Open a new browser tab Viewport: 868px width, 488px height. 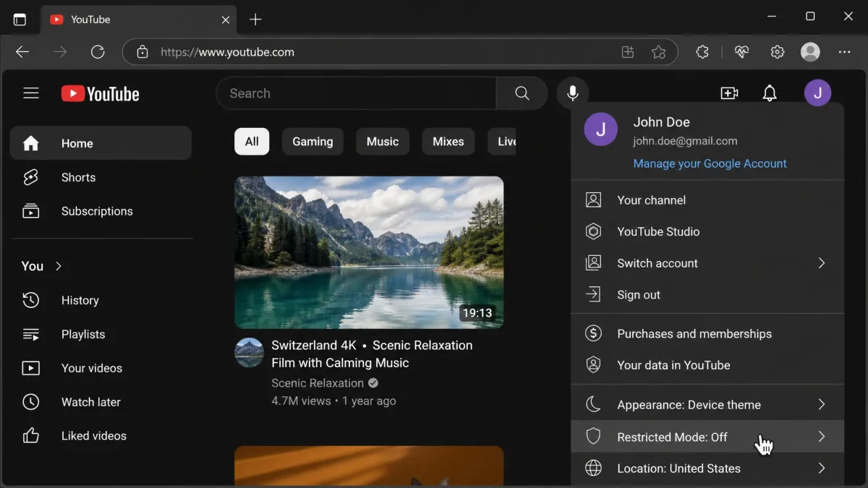click(x=255, y=20)
